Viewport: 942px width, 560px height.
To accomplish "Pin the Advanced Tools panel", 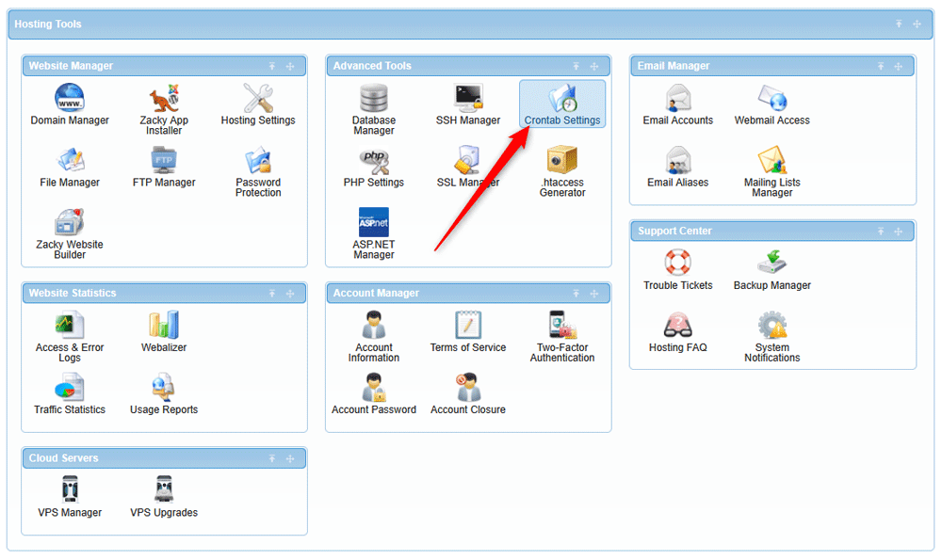I will tap(576, 66).
